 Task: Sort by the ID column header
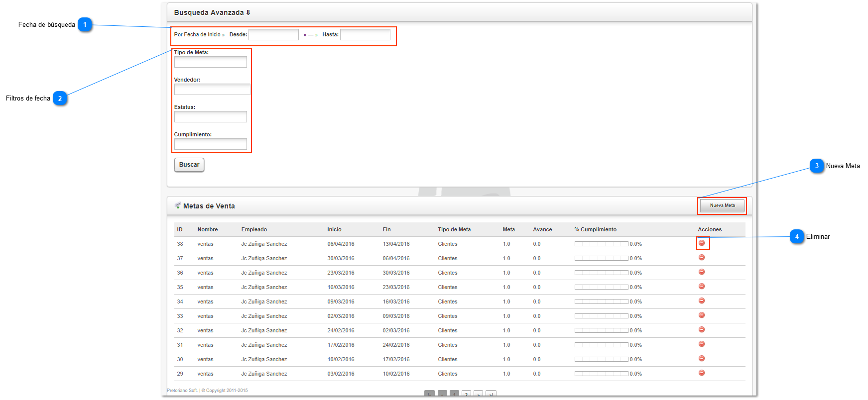pos(180,229)
